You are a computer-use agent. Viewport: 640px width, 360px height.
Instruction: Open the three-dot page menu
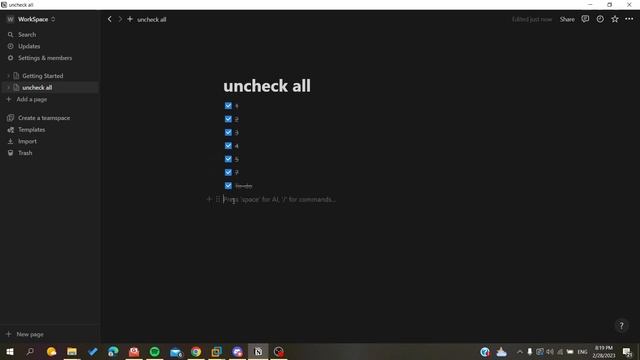pyautogui.click(x=629, y=19)
